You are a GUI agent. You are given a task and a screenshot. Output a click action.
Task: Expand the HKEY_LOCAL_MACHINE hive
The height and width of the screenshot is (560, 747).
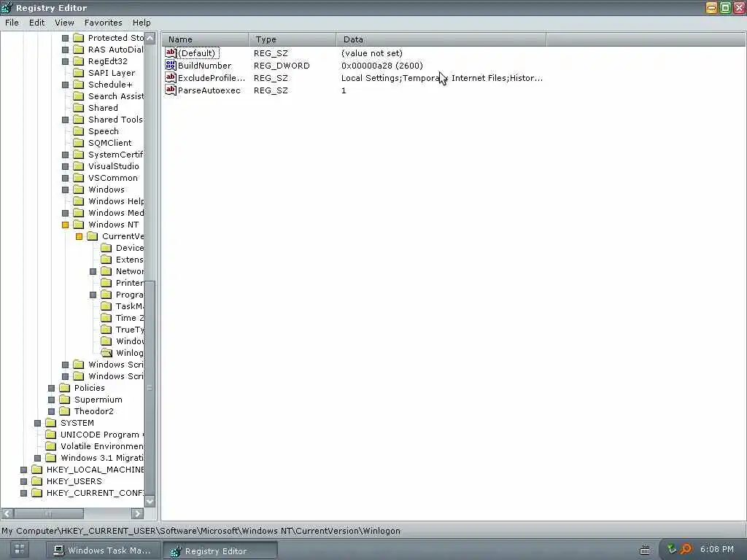tap(23, 470)
